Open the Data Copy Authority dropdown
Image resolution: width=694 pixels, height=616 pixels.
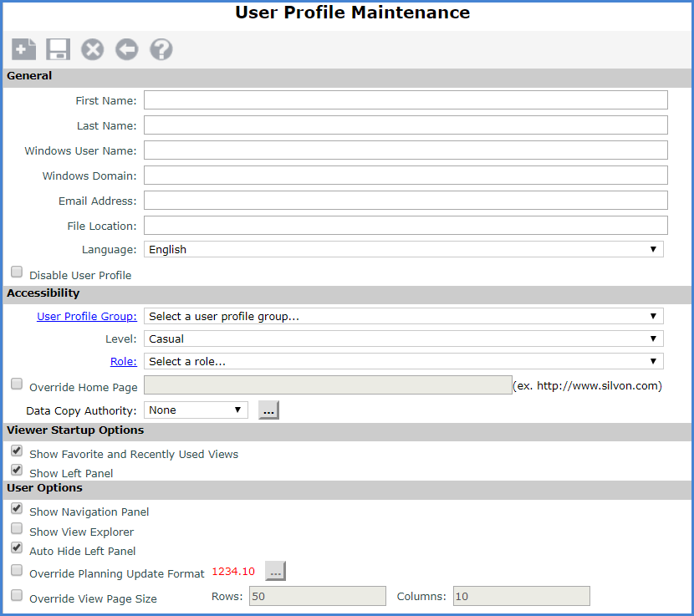click(196, 410)
